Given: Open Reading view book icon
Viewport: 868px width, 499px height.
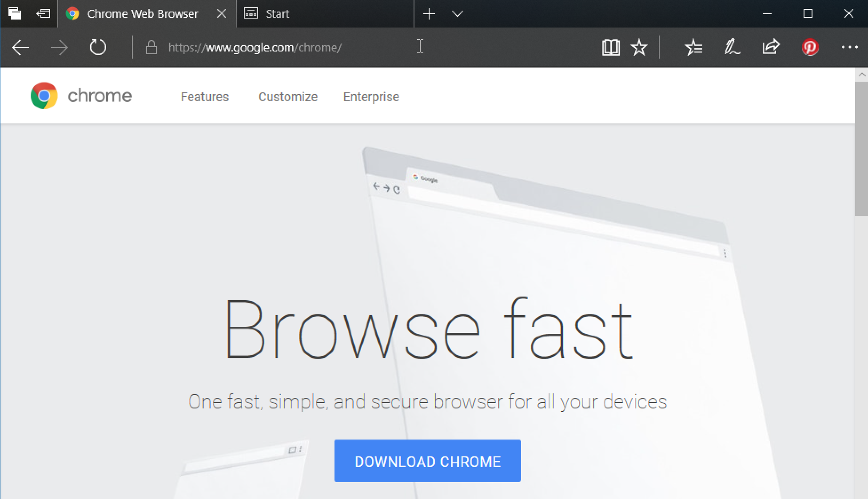Looking at the screenshot, I should (611, 48).
